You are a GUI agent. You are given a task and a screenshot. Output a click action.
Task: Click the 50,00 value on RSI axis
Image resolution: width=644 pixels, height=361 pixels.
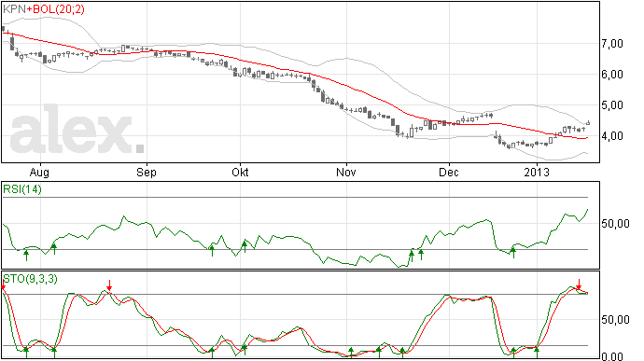pos(615,224)
